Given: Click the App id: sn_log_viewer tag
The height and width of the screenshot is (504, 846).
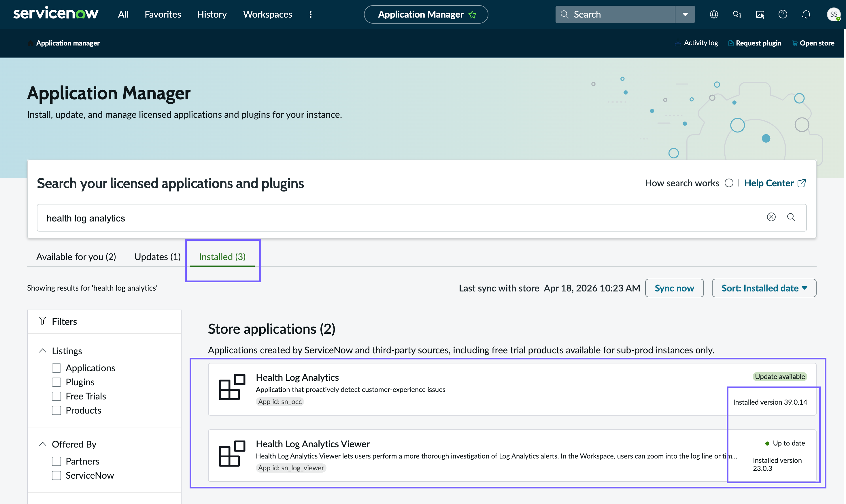Looking at the screenshot, I should 291,468.
